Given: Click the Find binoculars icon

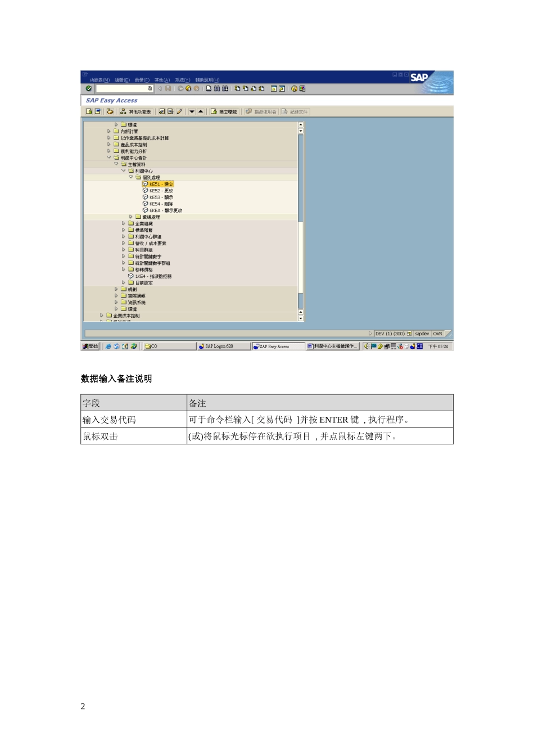Looking at the screenshot, I should coord(217,88).
